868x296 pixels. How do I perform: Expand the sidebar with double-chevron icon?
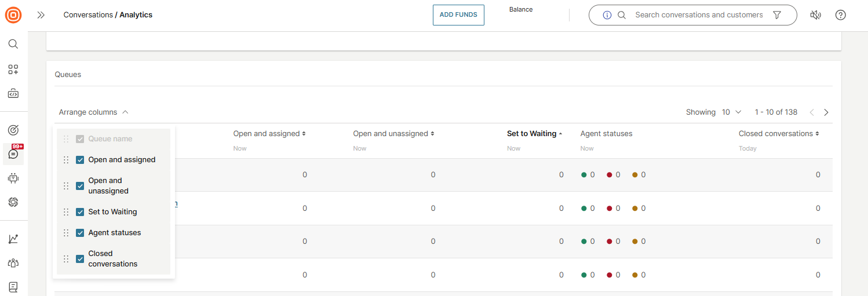coord(41,15)
